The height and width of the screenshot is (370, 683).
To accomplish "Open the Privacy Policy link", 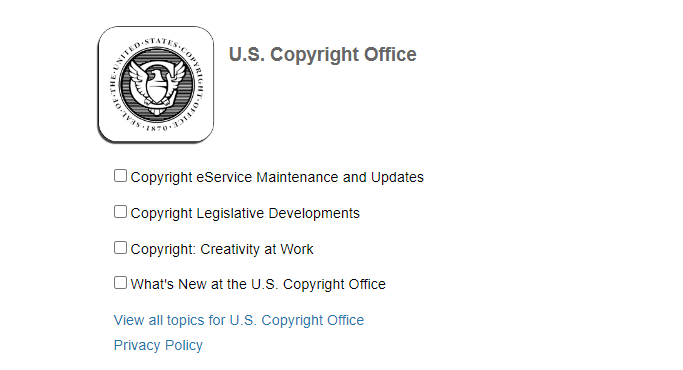I will [x=158, y=345].
